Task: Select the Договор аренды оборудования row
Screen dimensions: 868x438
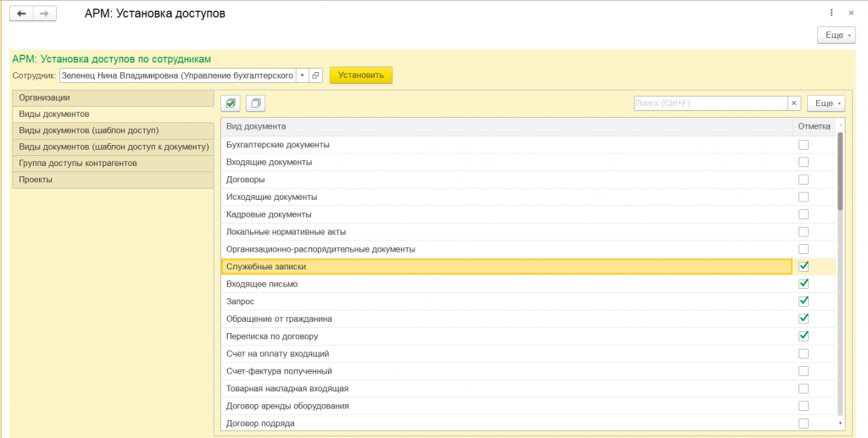Action: pos(529,406)
